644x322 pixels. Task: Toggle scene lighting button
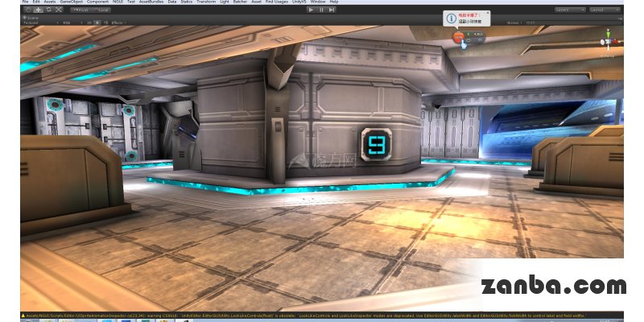97,23
